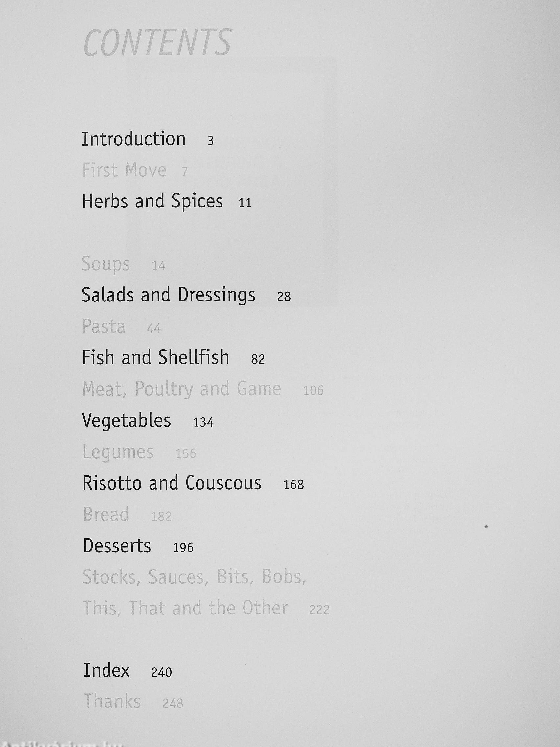Open the Index entry

pyautogui.click(x=106, y=670)
